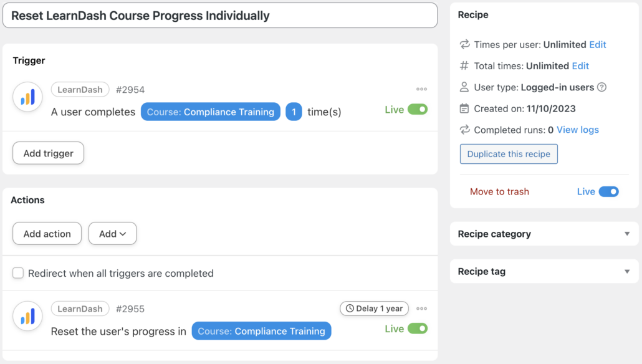Click the calendar icon next to Created on
This screenshot has width=642, height=364.
462,108
